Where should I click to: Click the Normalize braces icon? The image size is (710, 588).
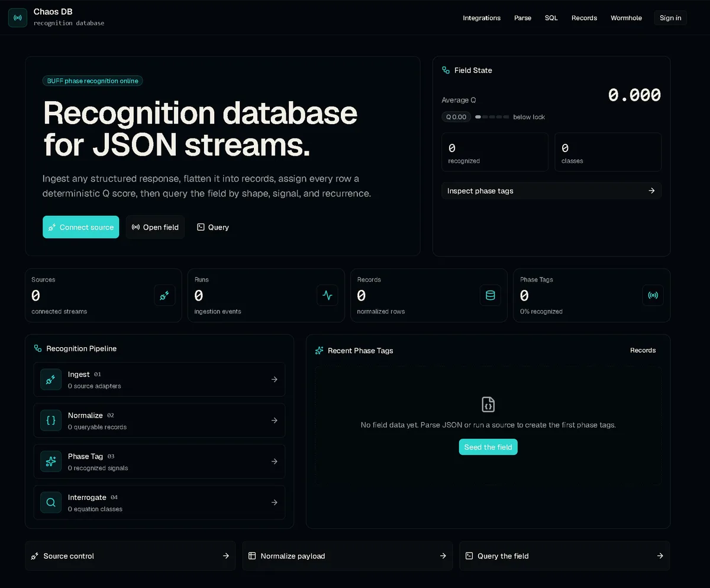51,421
